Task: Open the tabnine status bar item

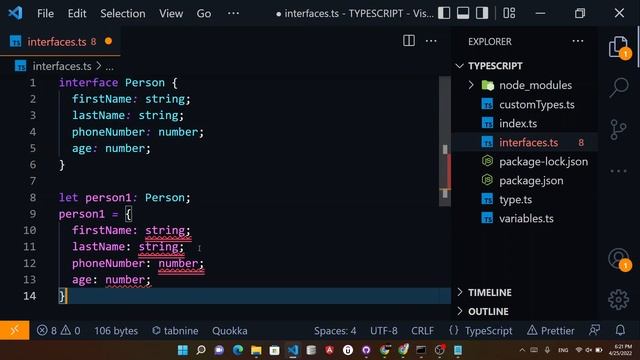Action: (175, 331)
